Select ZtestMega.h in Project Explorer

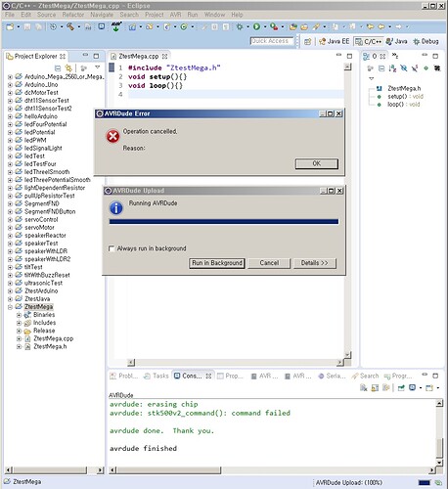pyautogui.click(x=50, y=346)
